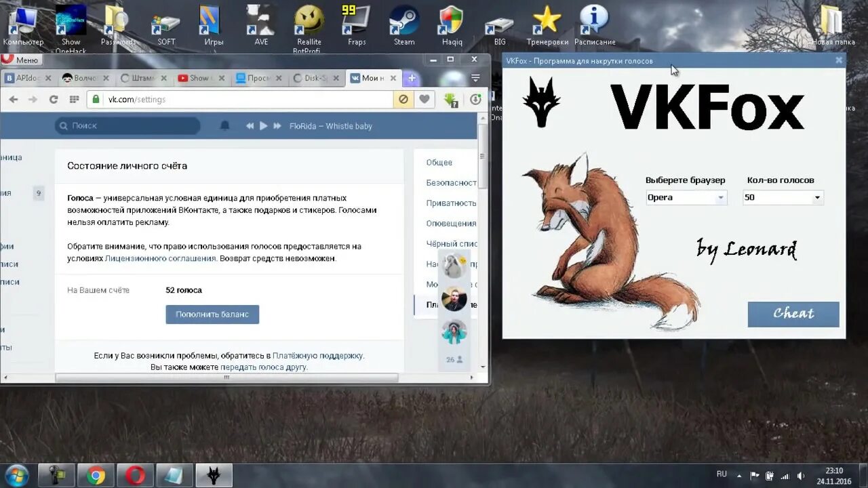The image size is (868, 488).
Task: Skip to previous VK audio track
Action: click(250, 125)
